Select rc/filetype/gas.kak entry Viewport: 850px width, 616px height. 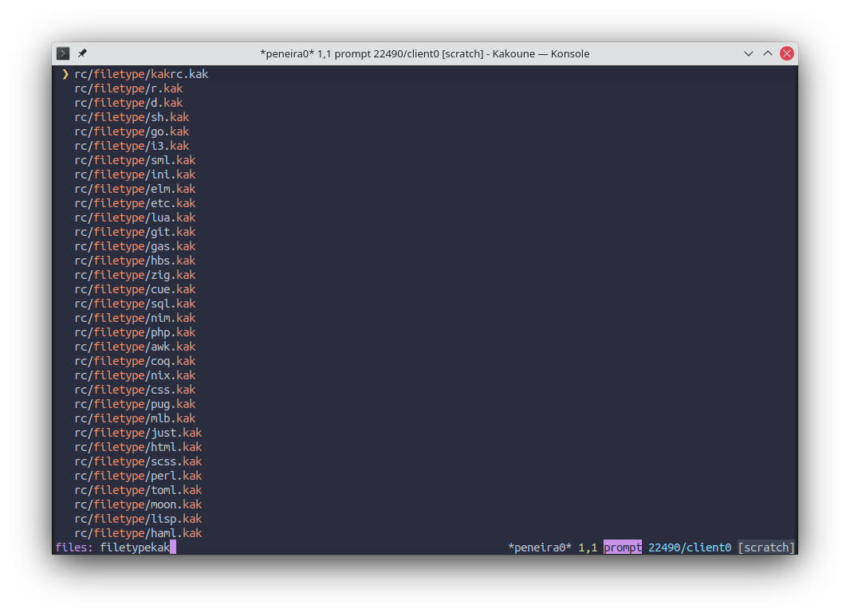pos(135,246)
